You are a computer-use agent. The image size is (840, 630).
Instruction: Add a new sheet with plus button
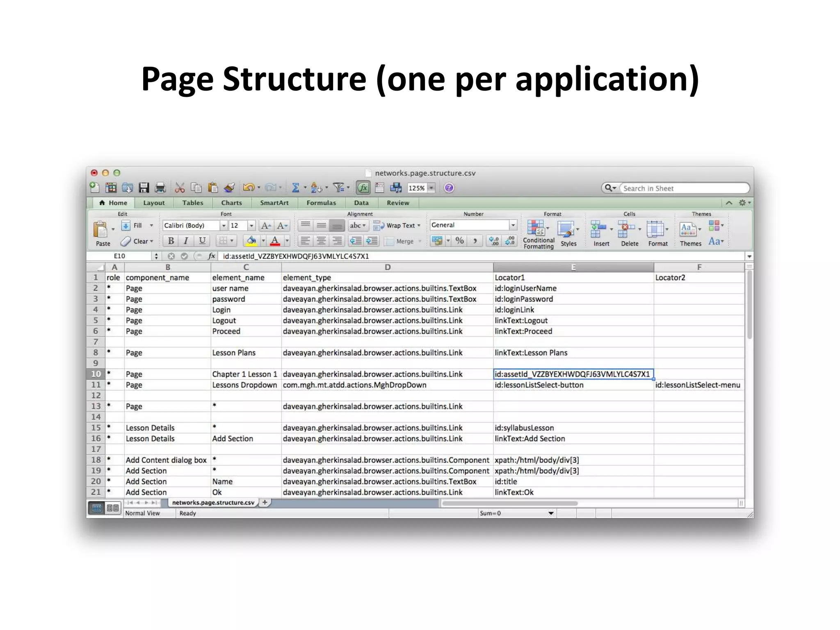pyautogui.click(x=265, y=502)
